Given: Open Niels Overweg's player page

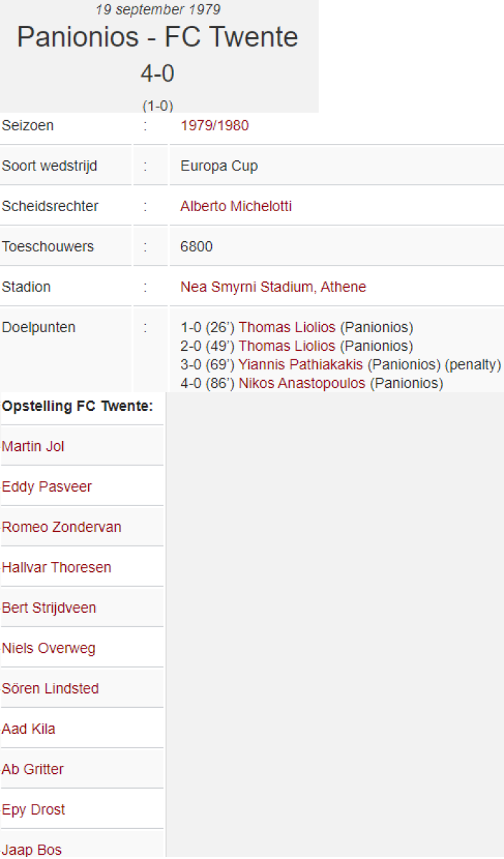Looking at the screenshot, I should point(48,649).
